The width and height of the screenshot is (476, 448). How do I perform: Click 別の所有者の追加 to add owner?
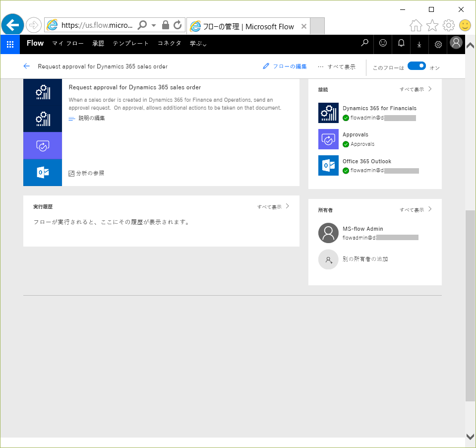coord(365,259)
